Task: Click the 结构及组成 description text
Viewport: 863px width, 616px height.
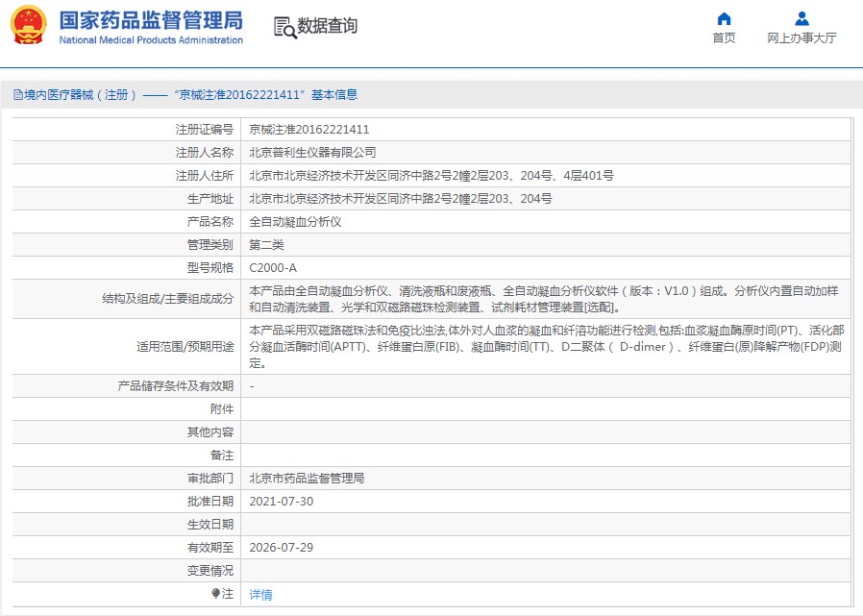Action: [544, 299]
